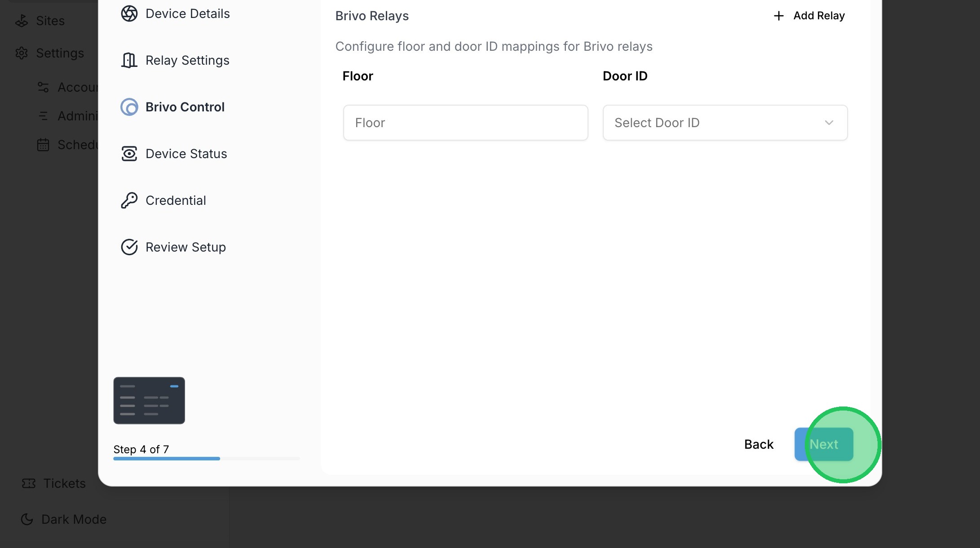
Task: Expand Door ID list via chevron arrow
Action: [829, 123]
